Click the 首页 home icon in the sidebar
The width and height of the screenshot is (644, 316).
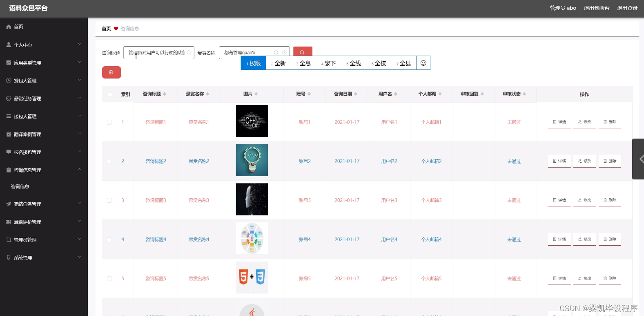click(9, 27)
